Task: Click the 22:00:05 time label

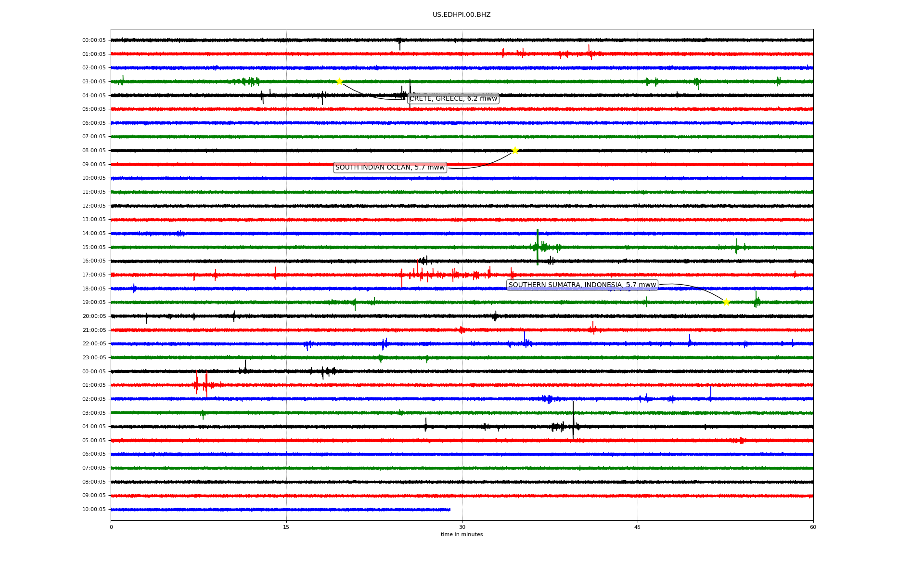Action: pyautogui.click(x=94, y=344)
